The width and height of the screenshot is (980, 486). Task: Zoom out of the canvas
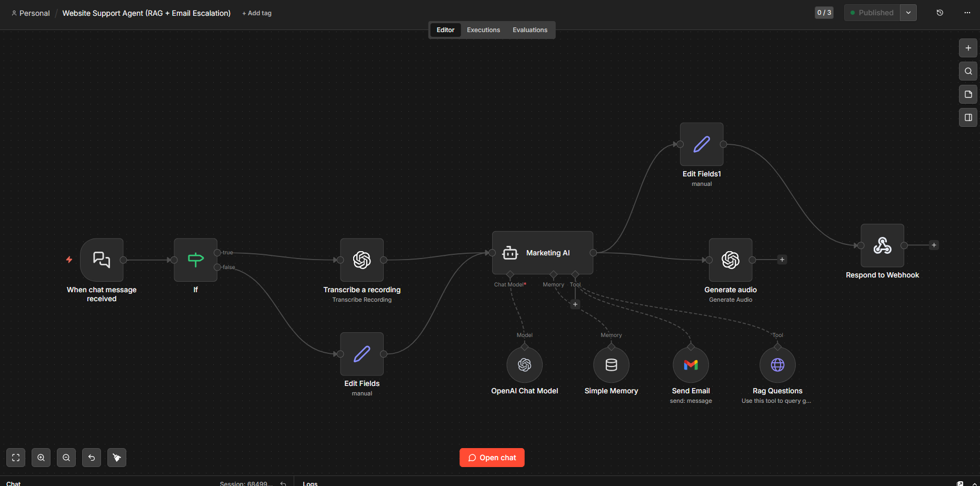[x=66, y=458]
